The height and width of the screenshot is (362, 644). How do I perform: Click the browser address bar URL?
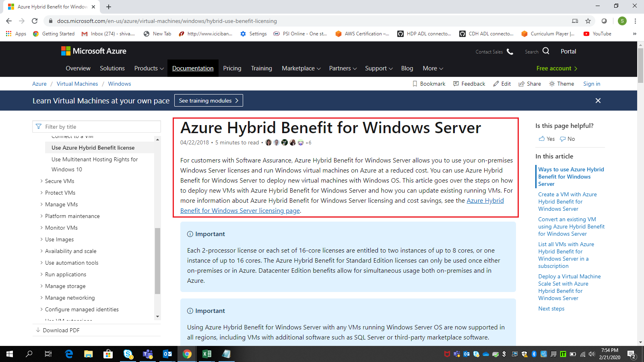coord(167,21)
